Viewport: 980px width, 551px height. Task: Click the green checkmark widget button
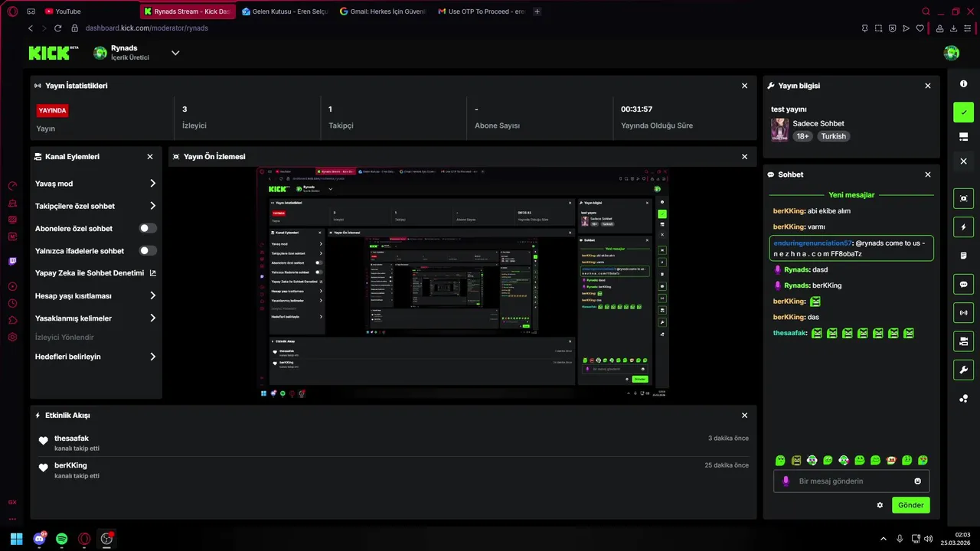pyautogui.click(x=963, y=112)
